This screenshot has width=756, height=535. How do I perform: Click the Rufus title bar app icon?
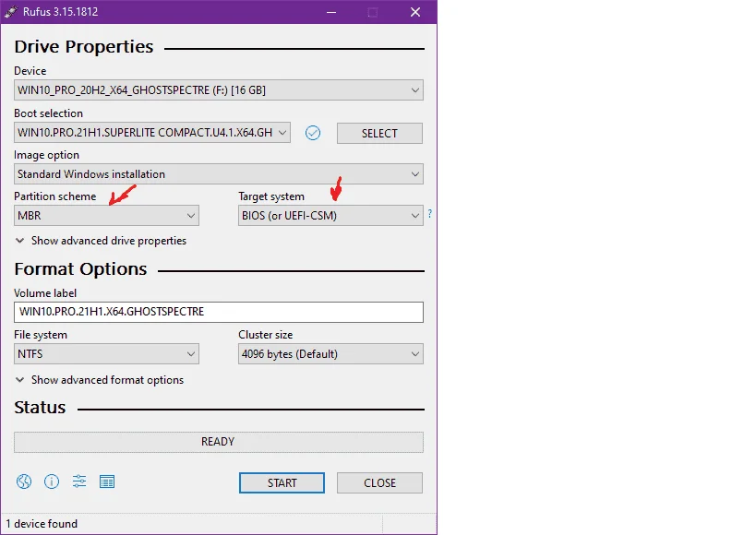(x=10, y=12)
